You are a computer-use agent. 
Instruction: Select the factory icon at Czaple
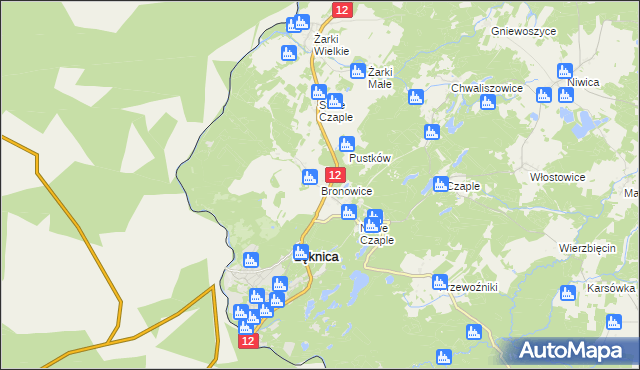coord(441,184)
